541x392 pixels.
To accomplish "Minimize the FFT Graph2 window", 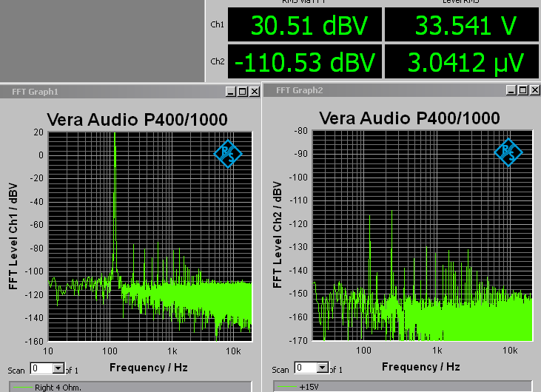I will 511,90.
